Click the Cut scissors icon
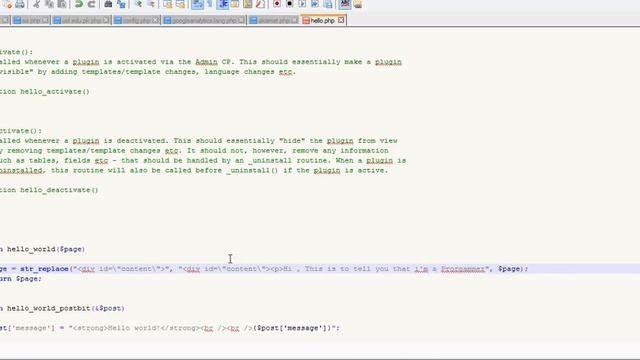 click(x=37, y=4)
